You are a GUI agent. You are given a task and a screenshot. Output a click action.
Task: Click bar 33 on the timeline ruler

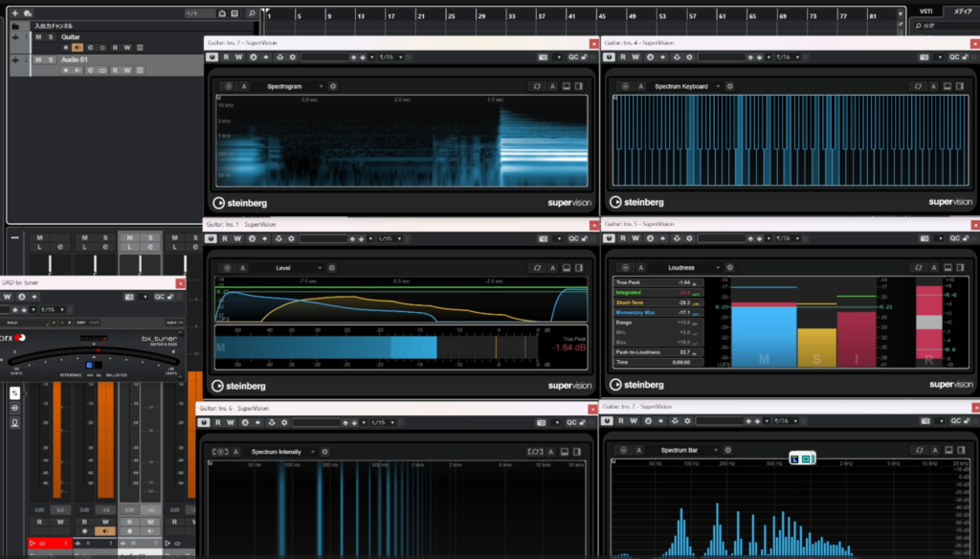click(511, 15)
